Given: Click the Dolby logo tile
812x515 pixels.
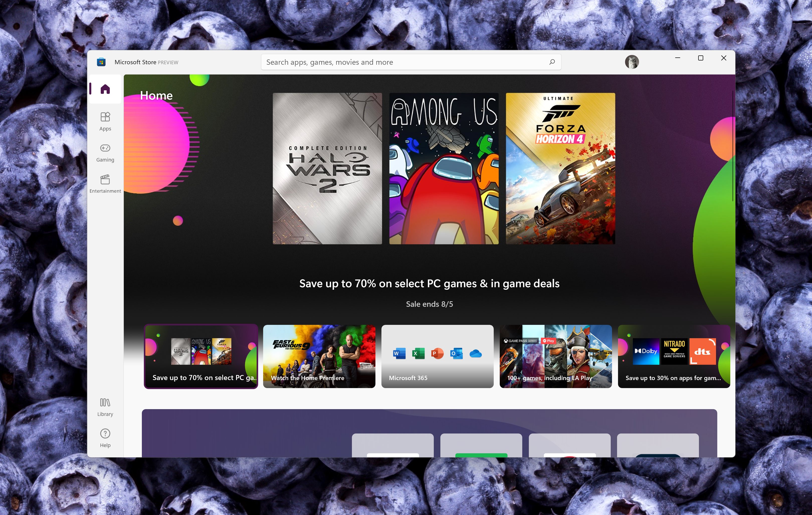Looking at the screenshot, I should [646, 351].
